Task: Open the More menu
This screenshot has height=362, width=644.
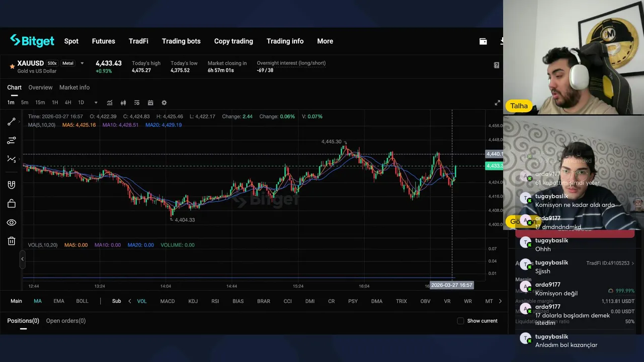Action: coord(325,41)
